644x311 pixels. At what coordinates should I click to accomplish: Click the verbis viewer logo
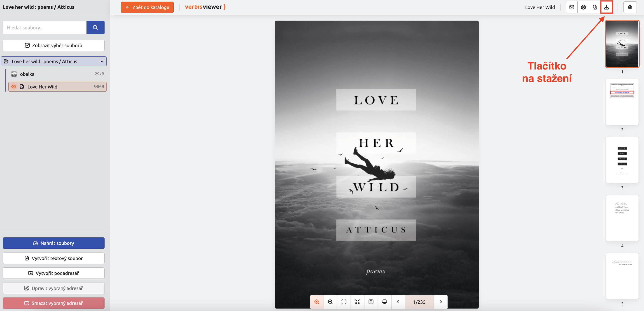pyautogui.click(x=205, y=7)
